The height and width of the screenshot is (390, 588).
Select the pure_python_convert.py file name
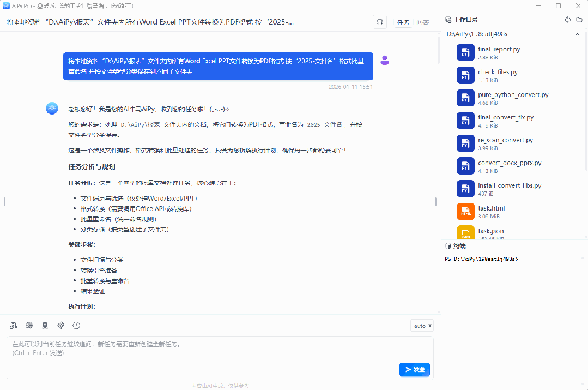pos(513,94)
